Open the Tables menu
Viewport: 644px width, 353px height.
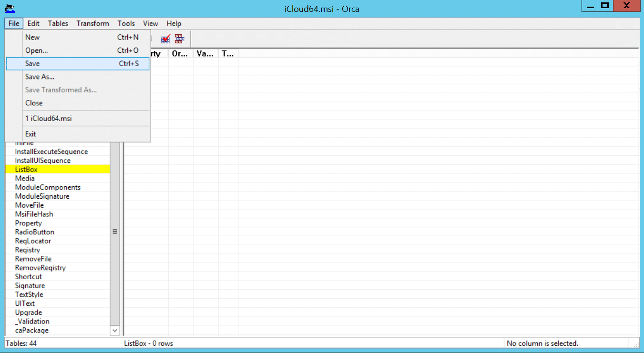(58, 23)
